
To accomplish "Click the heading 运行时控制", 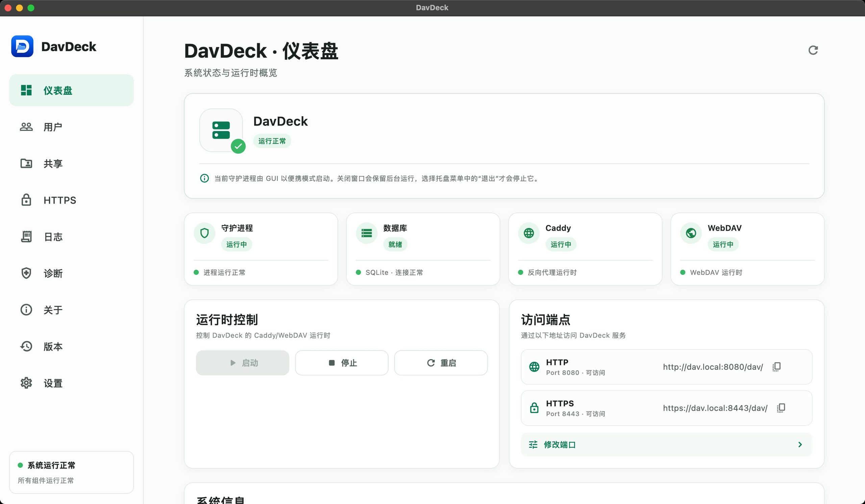I will 227,320.
